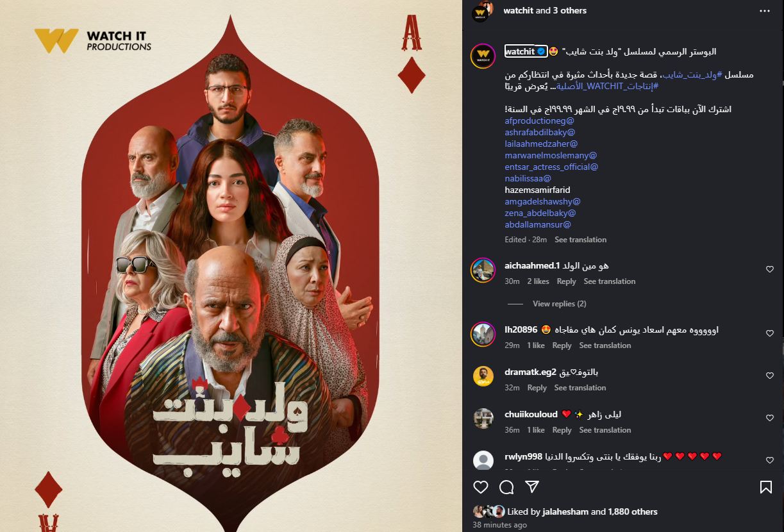This screenshot has width=784, height=532.
Task: Click the series poster image
Action: 231,266
